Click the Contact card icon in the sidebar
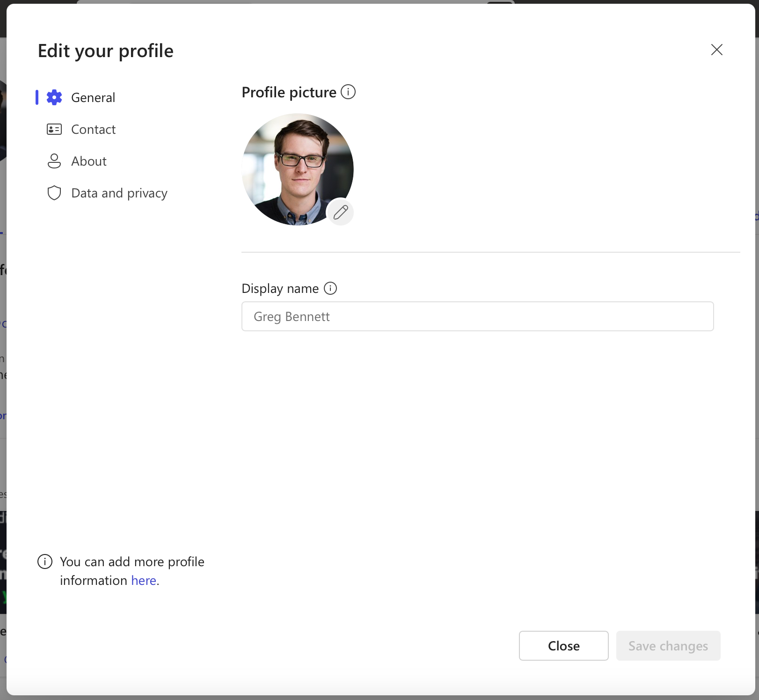 pos(54,129)
